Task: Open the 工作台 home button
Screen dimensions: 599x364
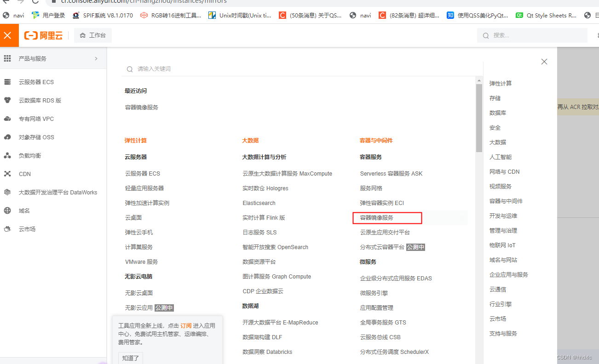Action: [x=93, y=35]
